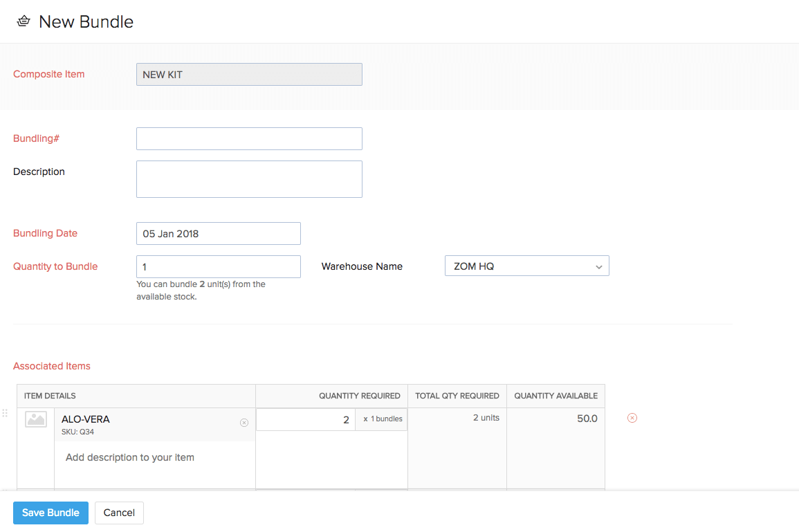Click the Composite Item field showing NEW KIT
This screenshot has width=799, height=532.
249,75
